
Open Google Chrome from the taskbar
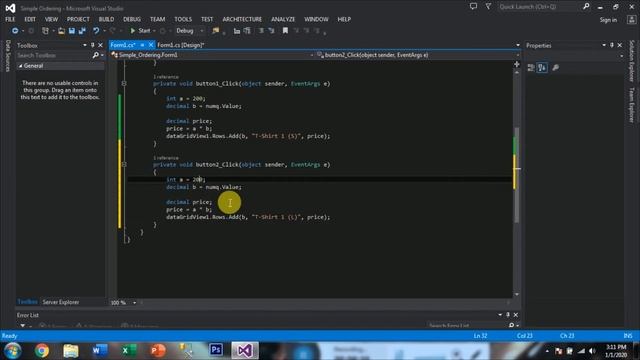(42, 351)
